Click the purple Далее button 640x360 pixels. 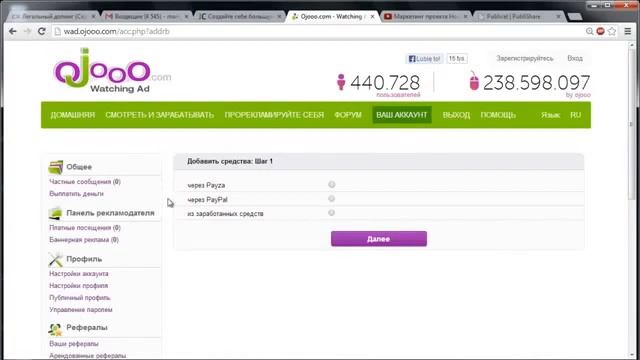tap(379, 239)
